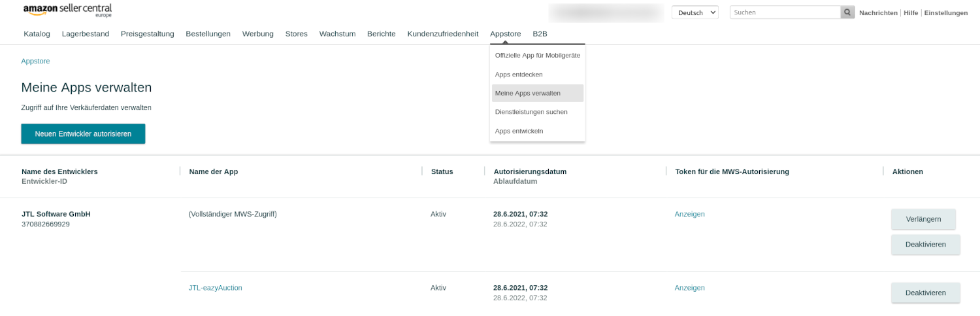The width and height of the screenshot is (980, 316).
Task: Open the JTL-eazyAuction app link
Action: pos(215,288)
